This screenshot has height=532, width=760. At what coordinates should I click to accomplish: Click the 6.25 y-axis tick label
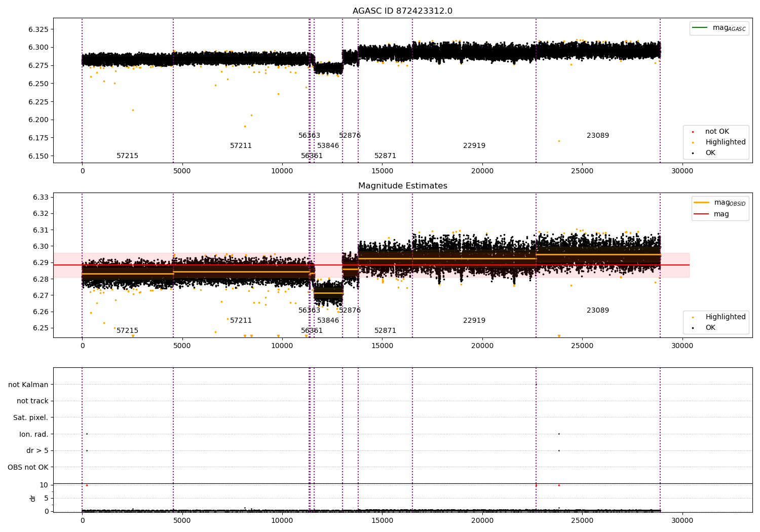click(x=41, y=328)
